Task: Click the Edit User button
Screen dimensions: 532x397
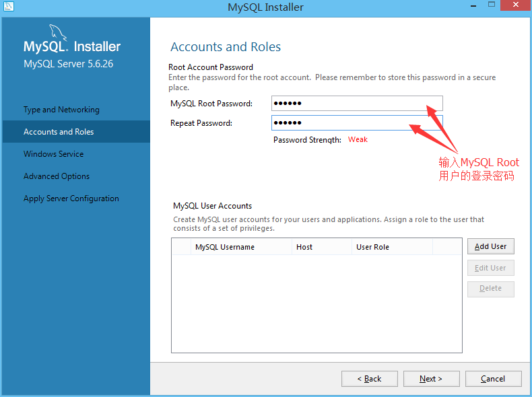Action: (x=491, y=268)
